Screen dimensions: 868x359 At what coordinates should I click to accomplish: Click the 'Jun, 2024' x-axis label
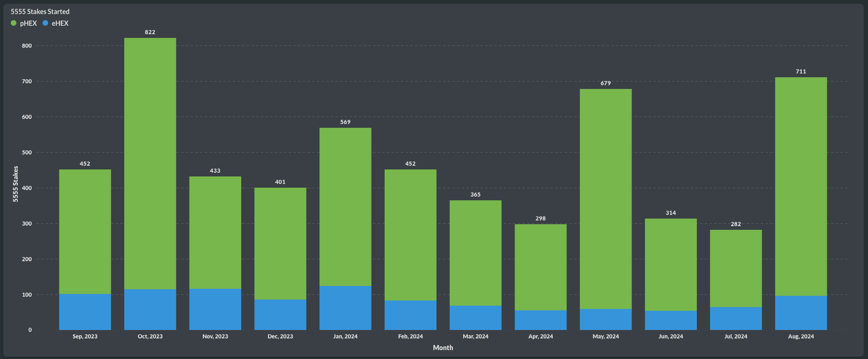[671, 337]
